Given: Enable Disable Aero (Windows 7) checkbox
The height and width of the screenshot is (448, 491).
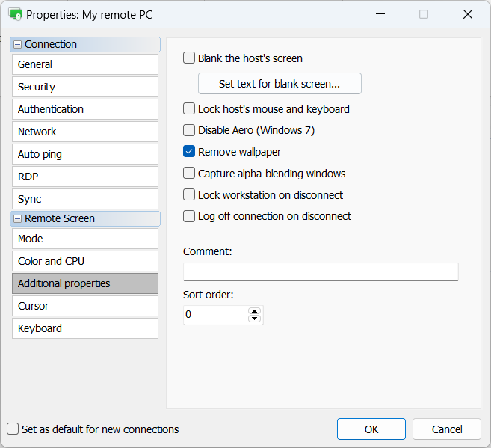Looking at the screenshot, I should click(x=189, y=130).
